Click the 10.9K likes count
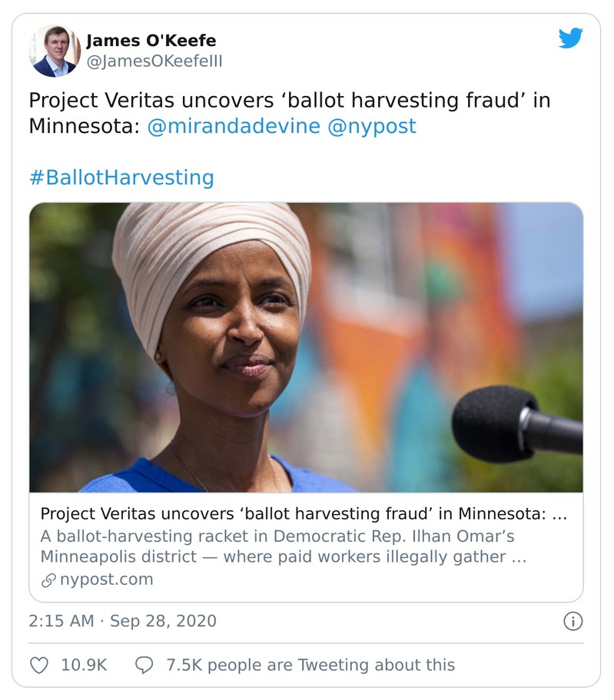The width and height of the screenshot is (614, 700). [84, 665]
